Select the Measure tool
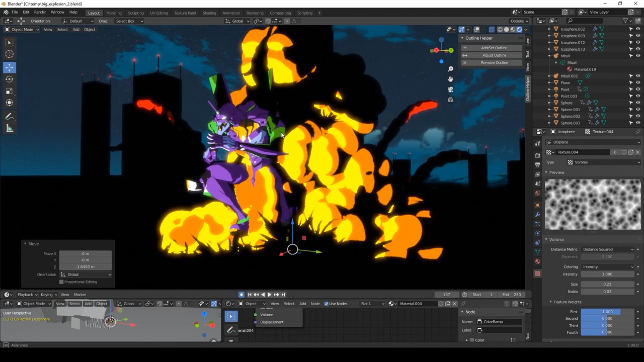 pyautogui.click(x=10, y=129)
